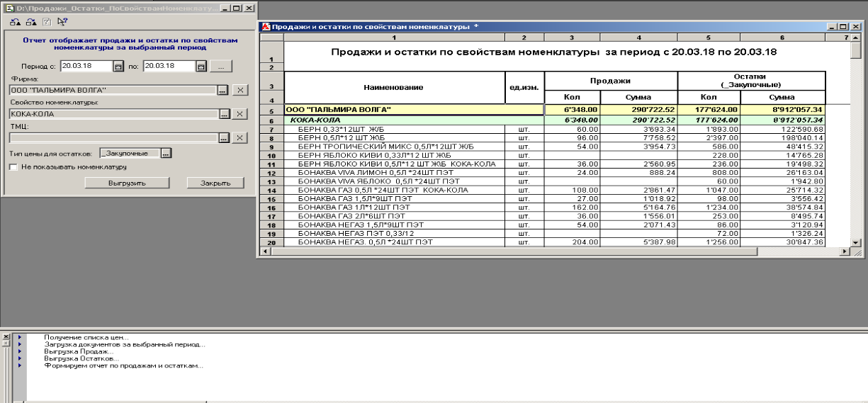The height and width of the screenshot is (403, 868).
Task: Click the spreadsheet horizontal scrollbar right arrow
Action: (x=844, y=251)
